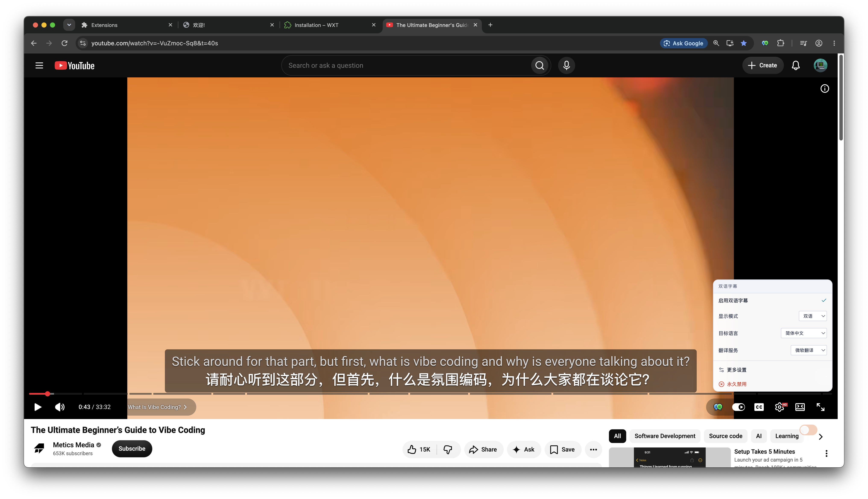Switch to the Extensions tab
This screenshot has height=499, width=868.
(127, 25)
